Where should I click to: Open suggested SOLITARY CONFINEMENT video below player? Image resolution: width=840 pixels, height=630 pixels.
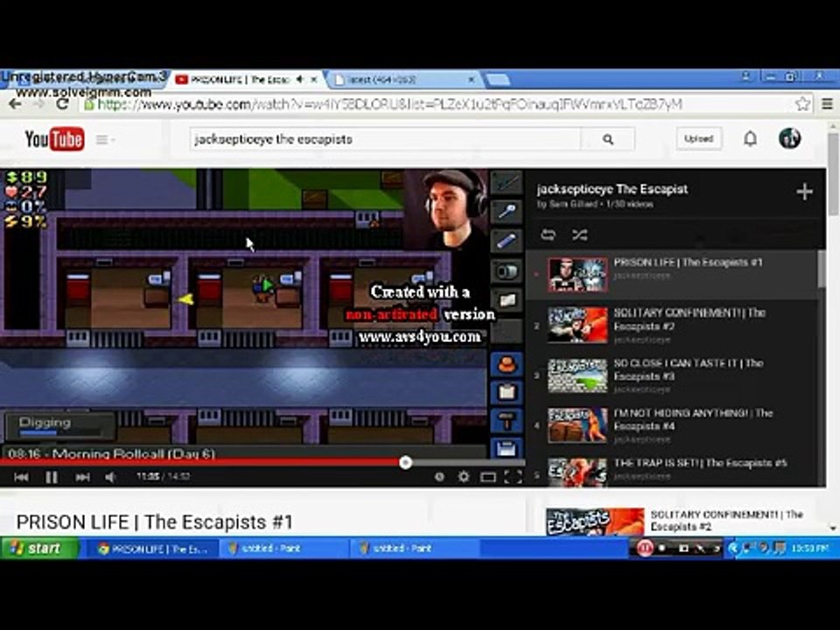675,521
